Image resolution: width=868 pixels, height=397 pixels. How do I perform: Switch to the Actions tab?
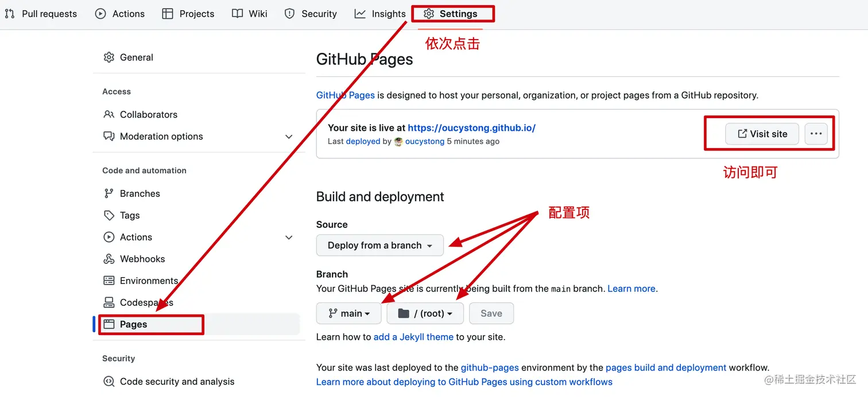coord(120,14)
